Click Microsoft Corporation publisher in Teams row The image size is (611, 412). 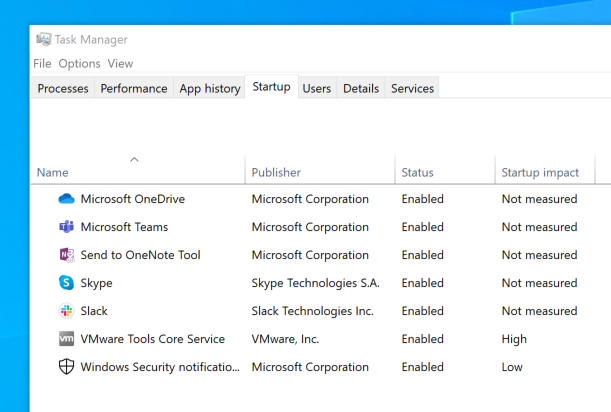[310, 227]
